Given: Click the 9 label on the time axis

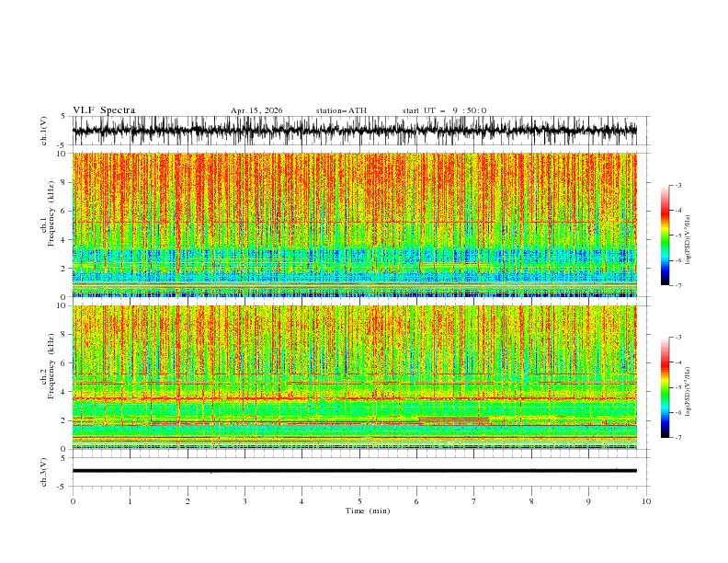Looking at the screenshot, I should (588, 501).
